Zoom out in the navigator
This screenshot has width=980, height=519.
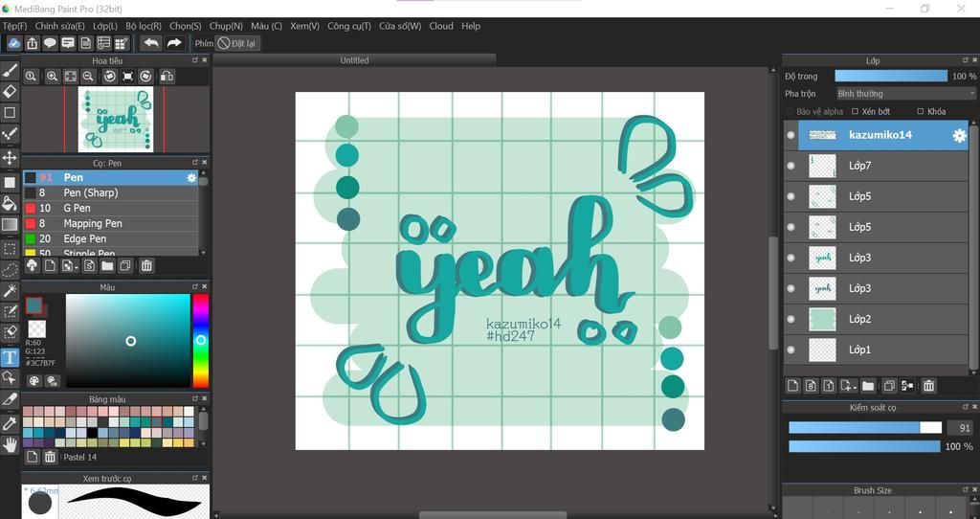88,77
